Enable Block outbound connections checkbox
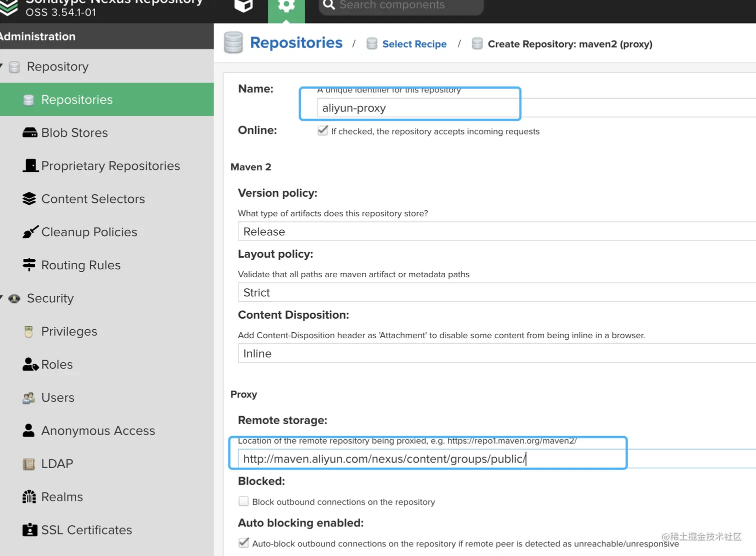This screenshot has width=756, height=556. point(243,501)
